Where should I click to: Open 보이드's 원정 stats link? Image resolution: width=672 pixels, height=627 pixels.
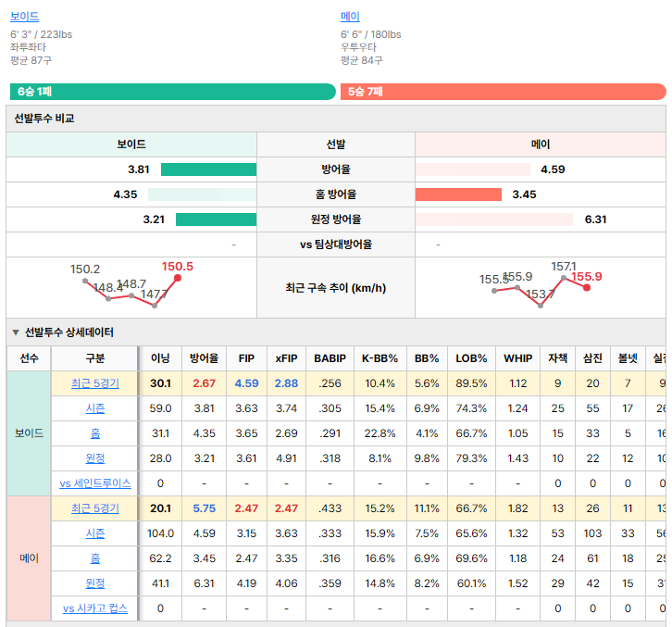(95, 458)
